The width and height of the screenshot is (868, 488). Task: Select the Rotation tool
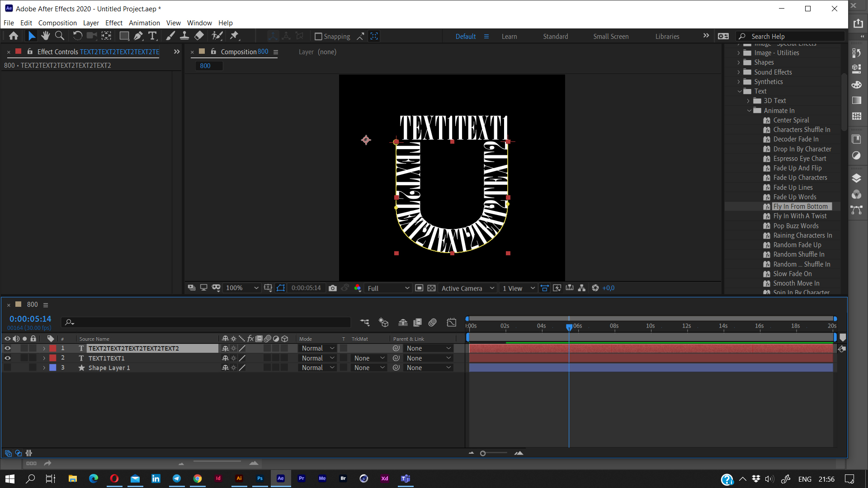coord(77,36)
